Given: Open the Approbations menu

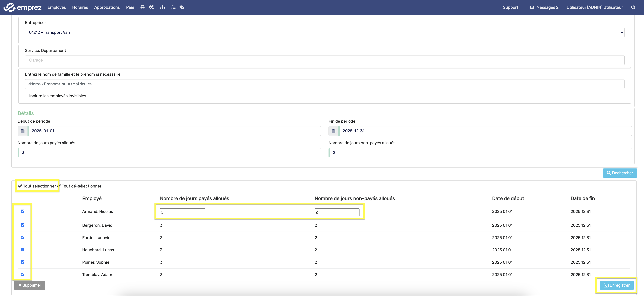Looking at the screenshot, I should click(107, 7).
